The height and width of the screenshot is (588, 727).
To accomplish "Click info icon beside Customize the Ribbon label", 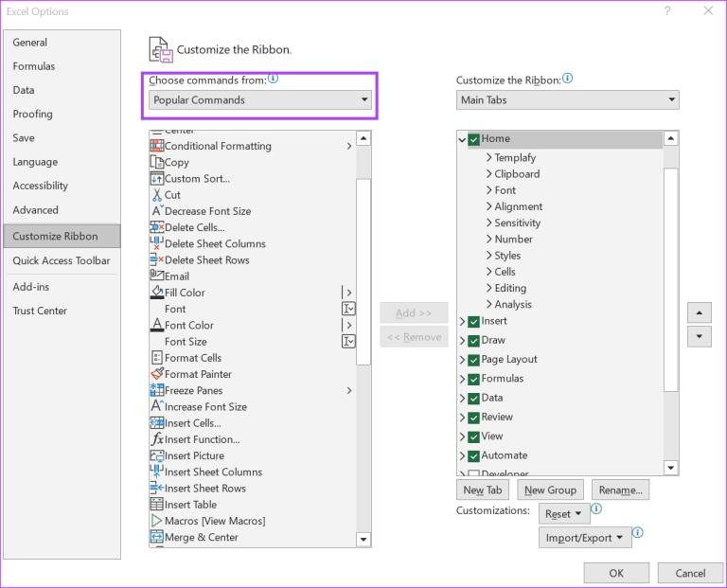I will coord(568,79).
